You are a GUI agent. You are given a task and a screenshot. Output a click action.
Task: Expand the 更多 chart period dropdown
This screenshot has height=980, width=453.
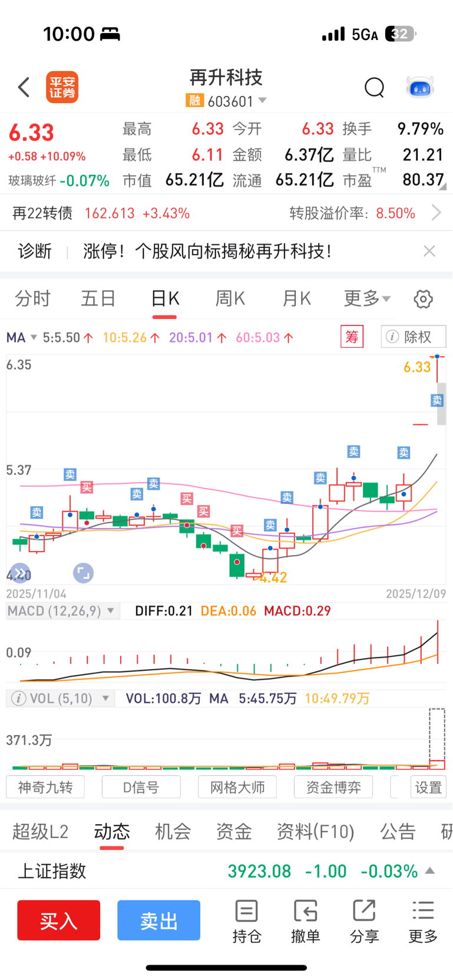367,298
